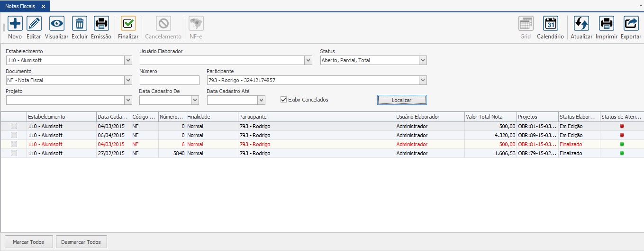
Task: Click into the Número input field
Action: 170,80
